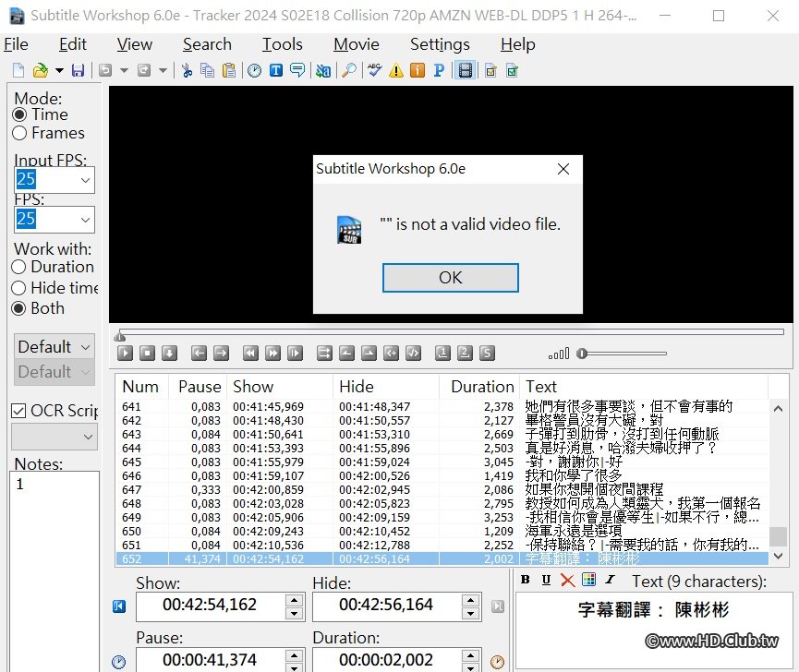The width and height of the screenshot is (799, 672).
Task: Click the orange information icon
Action: tap(418, 70)
